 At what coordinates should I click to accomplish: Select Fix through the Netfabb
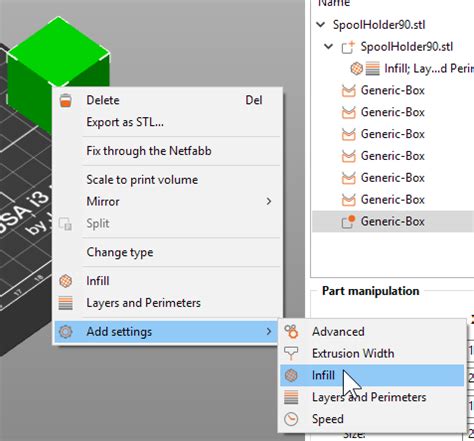tap(149, 151)
